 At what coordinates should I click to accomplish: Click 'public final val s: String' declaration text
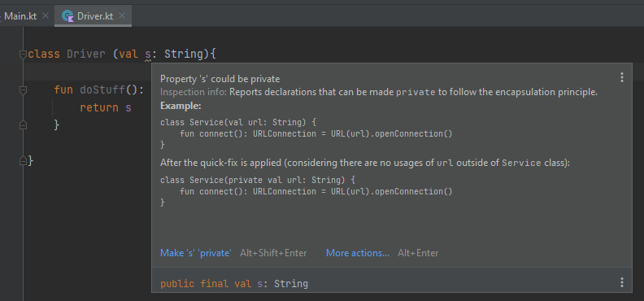coord(234,284)
